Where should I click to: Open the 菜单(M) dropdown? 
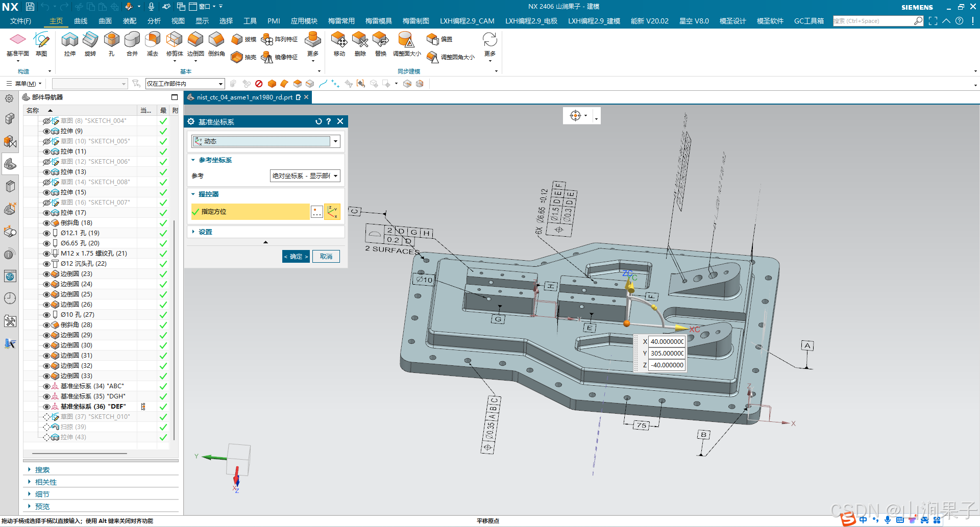24,84
